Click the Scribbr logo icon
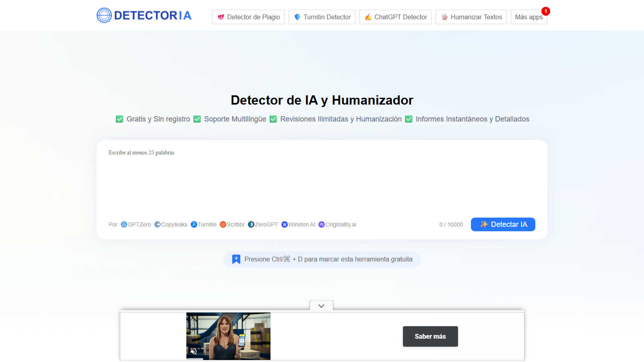Image resolution: width=644 pixels, height=362 pixels. click(223, 224)
